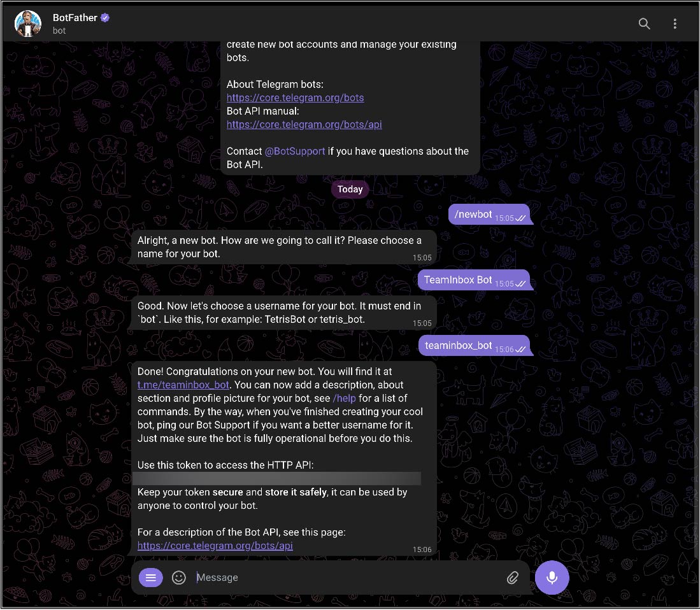Open the three-dot chat menu
The width and height of the screenshot is (700, 610).
[x=675, y=23]
